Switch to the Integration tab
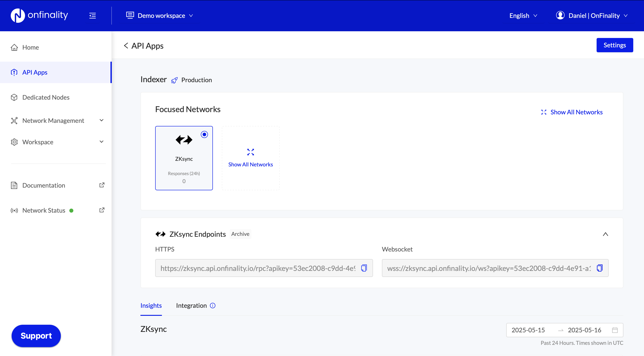This screenshot has height=356, width=644. tap(191, 305)
